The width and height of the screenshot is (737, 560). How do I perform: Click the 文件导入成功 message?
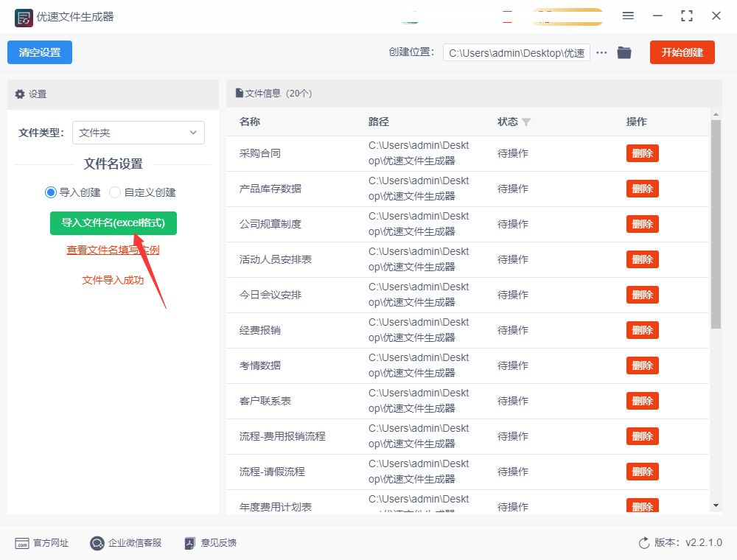click(x=113, y=281)
